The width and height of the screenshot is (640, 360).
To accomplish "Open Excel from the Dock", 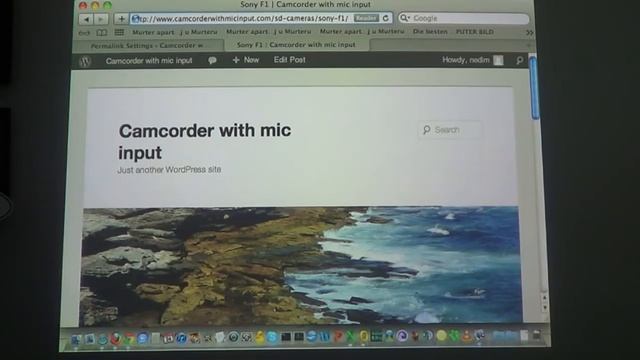I will coord(351,337).
